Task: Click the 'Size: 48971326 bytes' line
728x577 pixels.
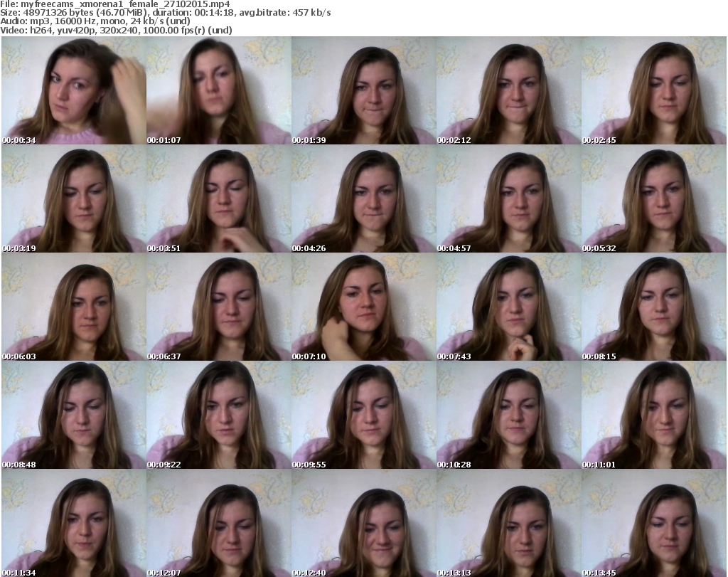Action: (x=166, y=13)
